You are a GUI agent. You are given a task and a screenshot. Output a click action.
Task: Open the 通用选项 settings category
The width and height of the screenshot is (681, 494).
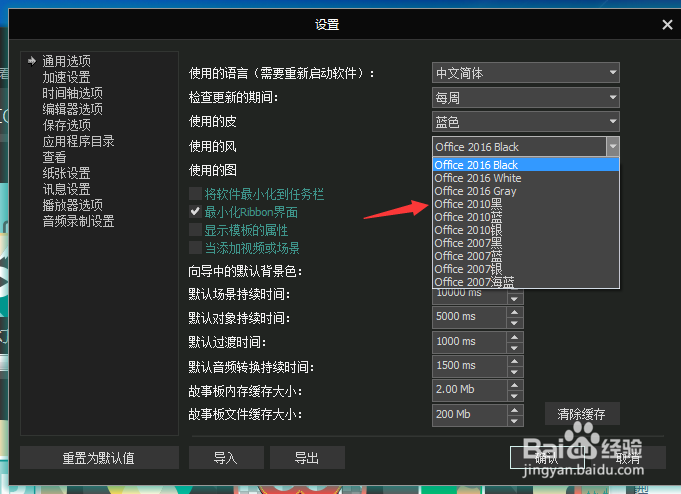pos(66,61)
